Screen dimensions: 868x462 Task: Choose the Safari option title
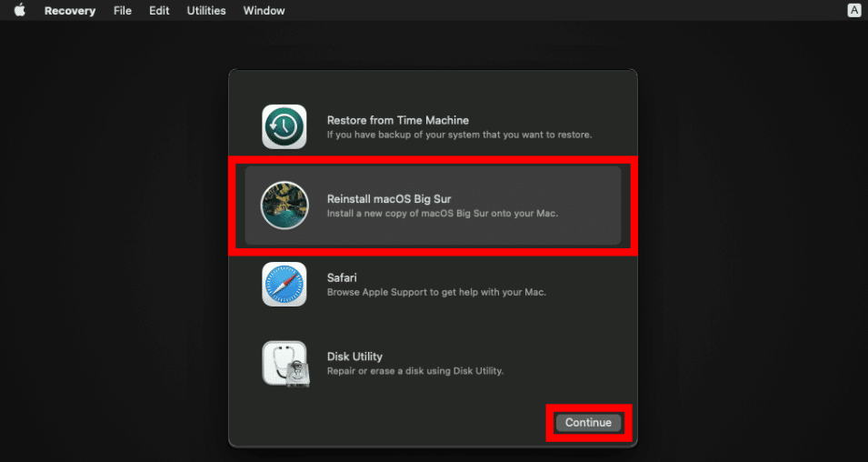click(342, 277)
